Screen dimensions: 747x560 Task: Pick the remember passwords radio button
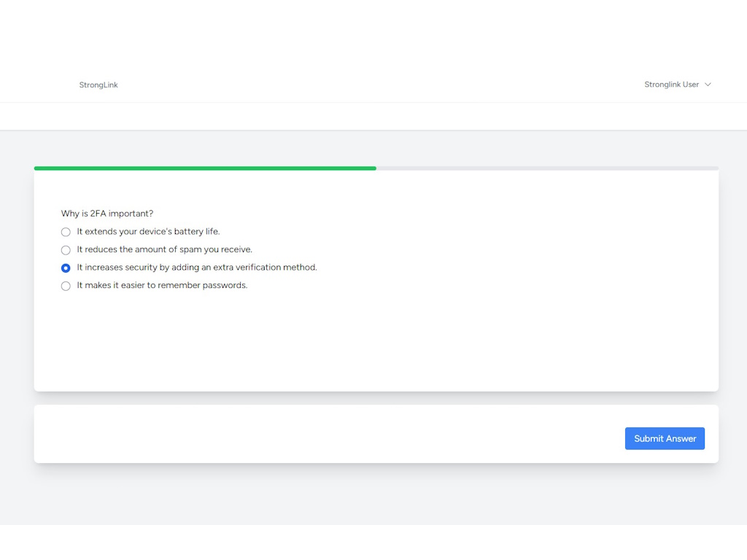[66, 286]
